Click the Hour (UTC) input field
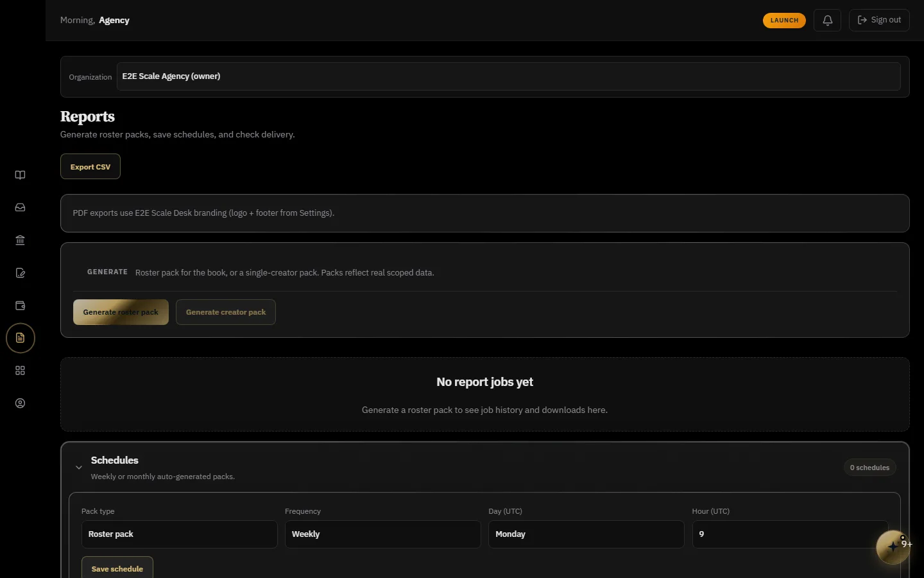Viewport: 924px width, 578px height. [x=791, y=534]
